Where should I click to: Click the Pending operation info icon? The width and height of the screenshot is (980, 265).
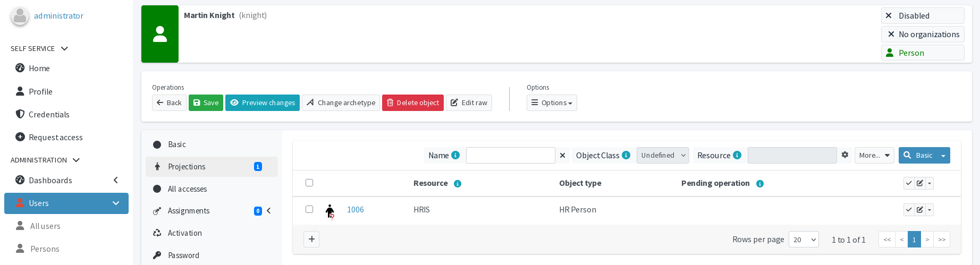click(760, 184)
